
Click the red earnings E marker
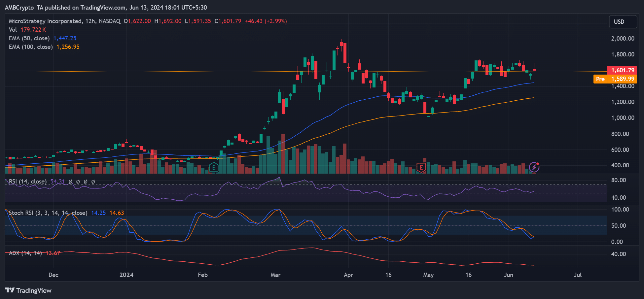click(x=421, y=168)
